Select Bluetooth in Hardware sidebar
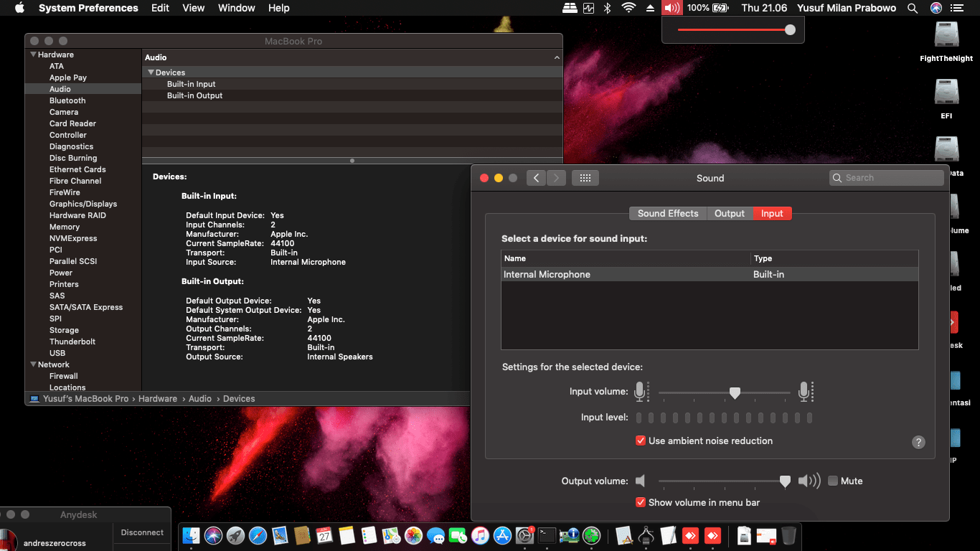The height and width of the screenshot is (551, 980). pyautogui.click(x=67, y=100)
